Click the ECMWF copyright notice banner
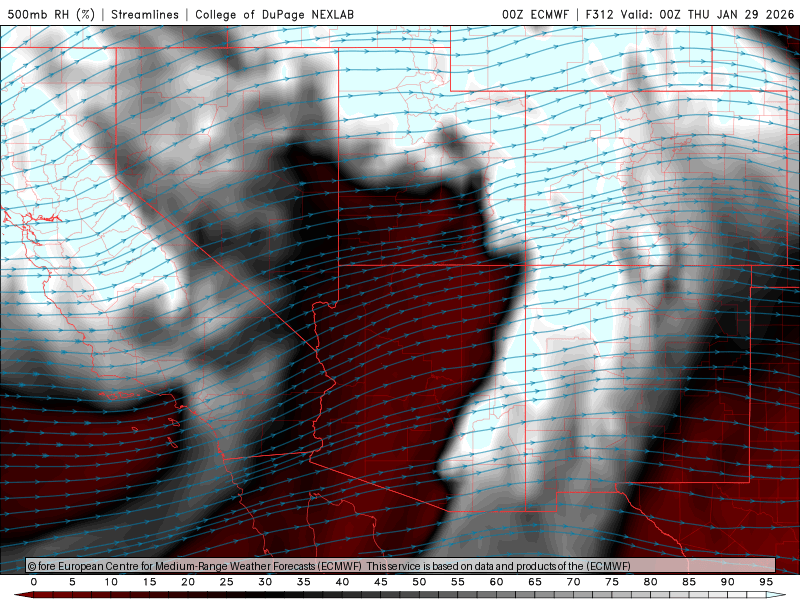Image resolution: width=800 pixels, height=600 pixels. [401, 566]
